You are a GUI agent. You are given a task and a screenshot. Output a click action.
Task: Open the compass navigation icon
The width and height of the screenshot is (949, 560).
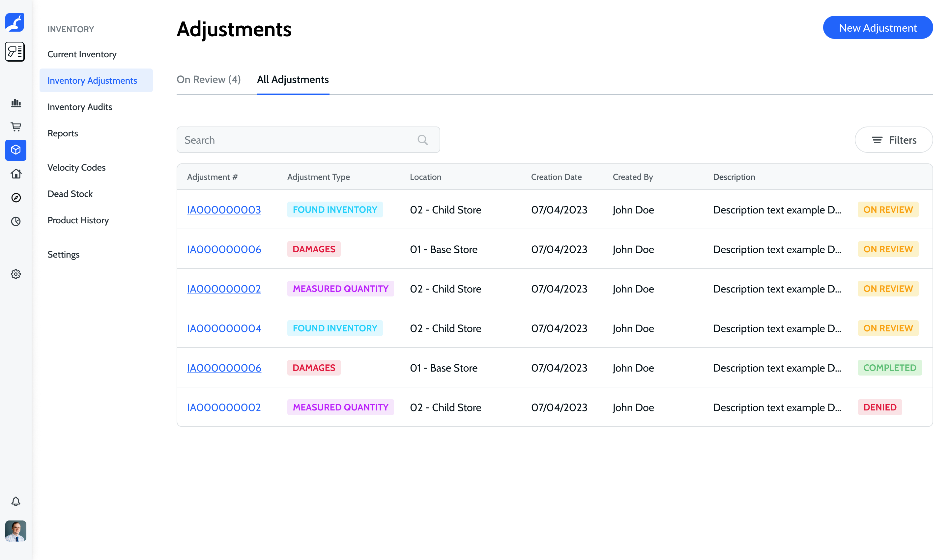[x=16, y=198]
